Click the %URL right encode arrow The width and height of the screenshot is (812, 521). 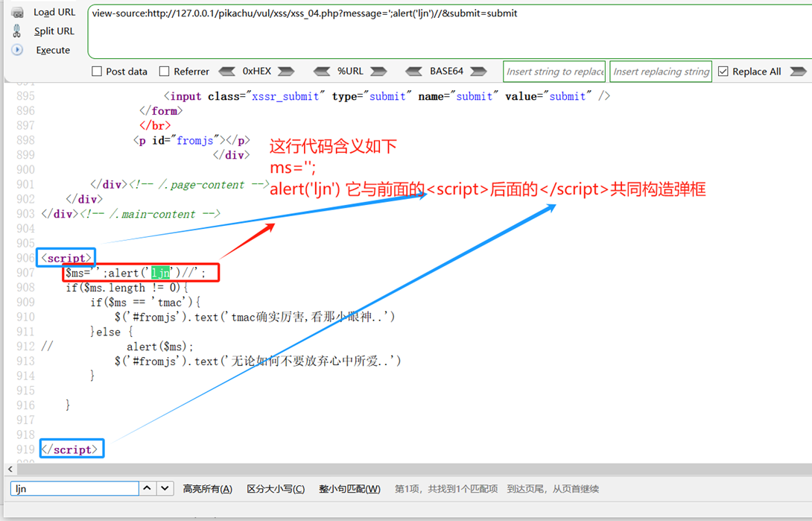[378, 71]
